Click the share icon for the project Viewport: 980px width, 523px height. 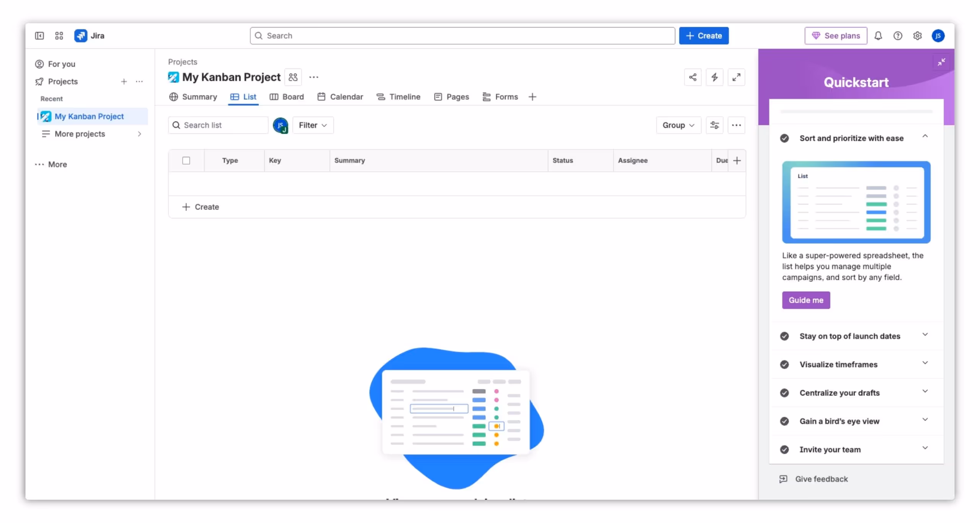point(693,77)
